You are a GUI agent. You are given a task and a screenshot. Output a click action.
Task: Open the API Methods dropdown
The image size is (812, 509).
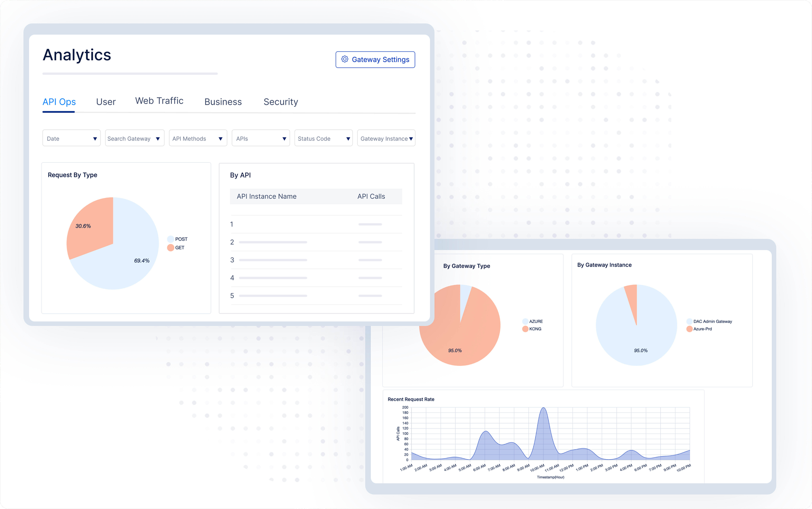pos(198,138)
